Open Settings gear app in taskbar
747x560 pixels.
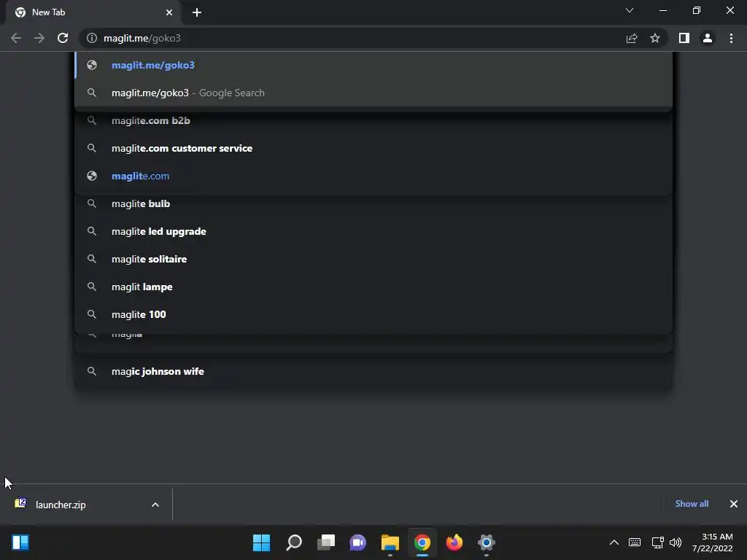coord(487,542)
